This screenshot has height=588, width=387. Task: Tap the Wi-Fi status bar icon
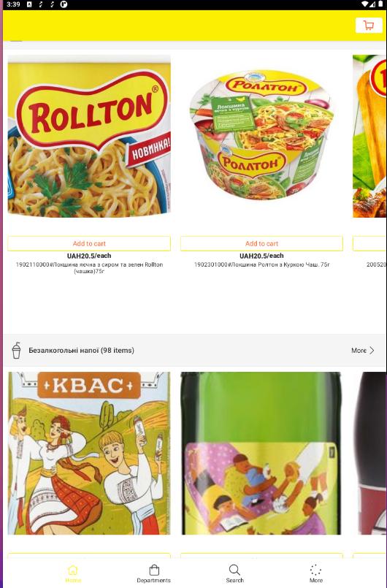click(x=365, y=4)
